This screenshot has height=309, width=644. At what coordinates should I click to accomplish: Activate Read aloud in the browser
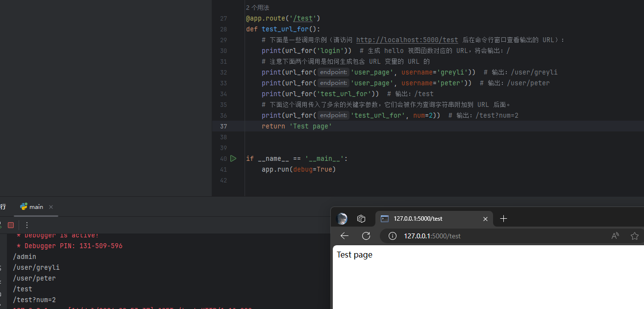point(615,236)
